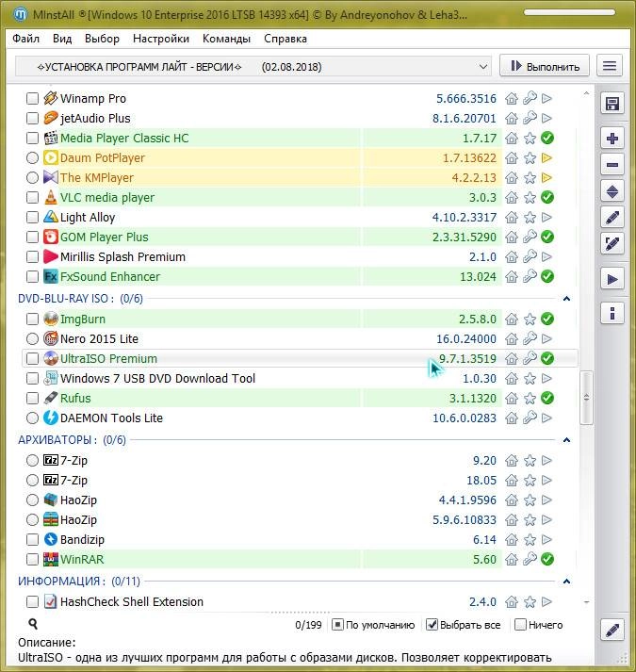Select The KMPlayer radio button
This screenshot has width=636, height=672.
(33, 177)
